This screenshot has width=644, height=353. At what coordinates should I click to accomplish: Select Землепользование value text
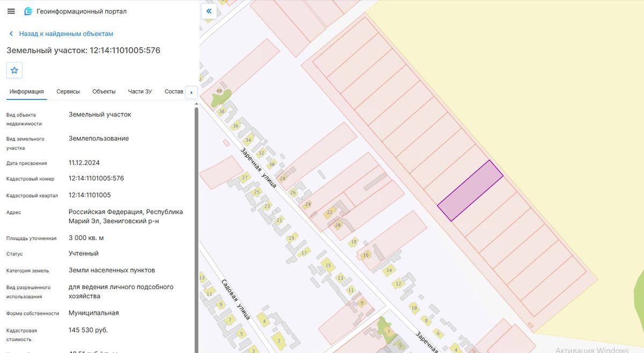[x=99, y=139]
